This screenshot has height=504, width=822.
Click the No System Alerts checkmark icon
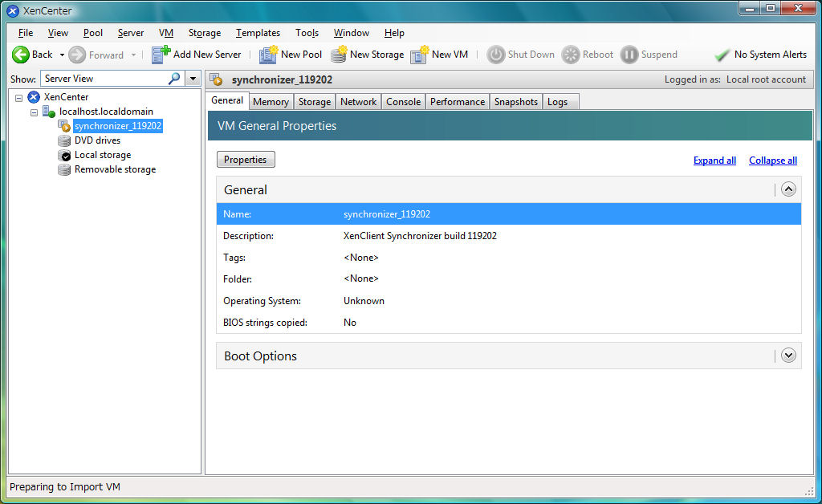pyautogui.click(x=722, y=55)
